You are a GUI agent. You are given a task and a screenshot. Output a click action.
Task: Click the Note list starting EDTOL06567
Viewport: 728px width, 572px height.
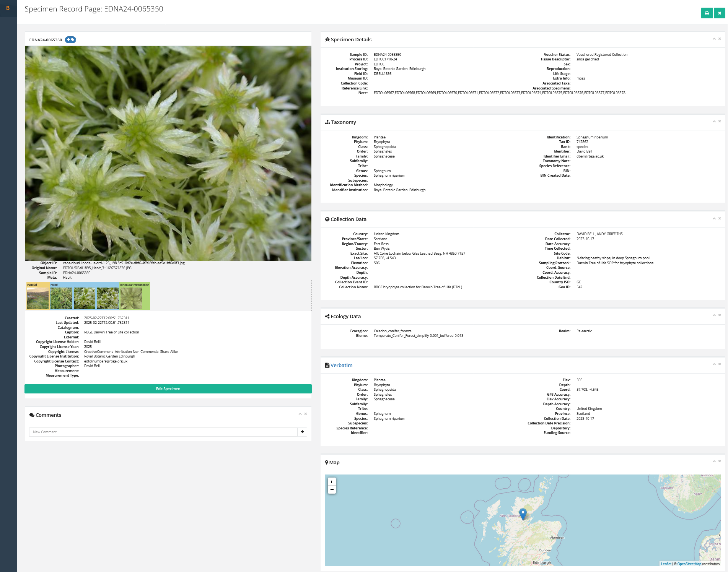(499, 93)
